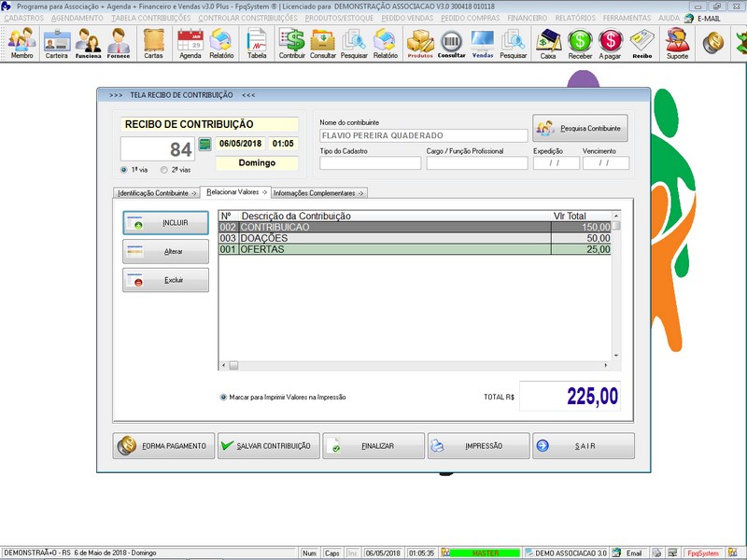The image size is (747, 560).
Task: Click FORMA PAGAMENTO button
Action: (163, 446)
